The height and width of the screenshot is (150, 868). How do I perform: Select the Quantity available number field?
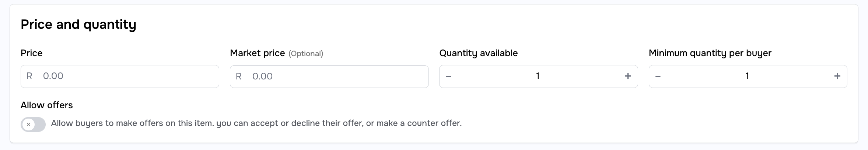[538, 76]
